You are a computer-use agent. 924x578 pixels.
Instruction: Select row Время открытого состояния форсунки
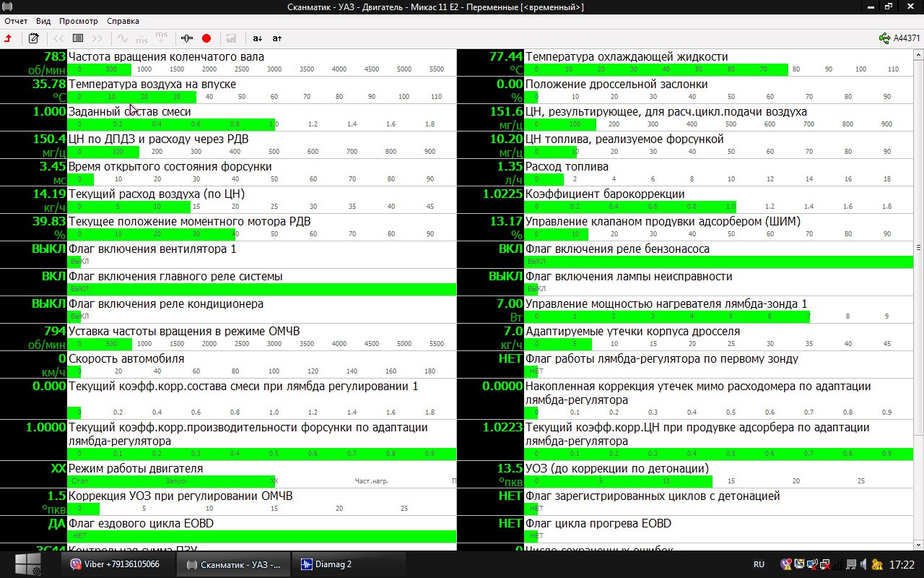click(x=228, y=173)
